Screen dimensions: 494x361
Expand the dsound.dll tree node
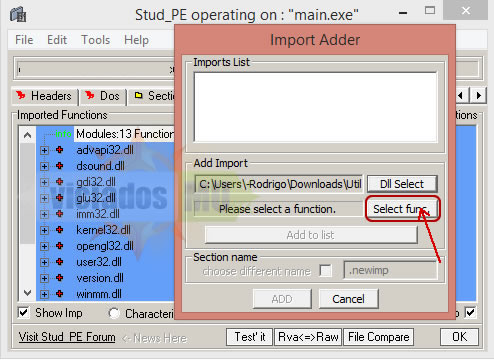click(44, 166)
